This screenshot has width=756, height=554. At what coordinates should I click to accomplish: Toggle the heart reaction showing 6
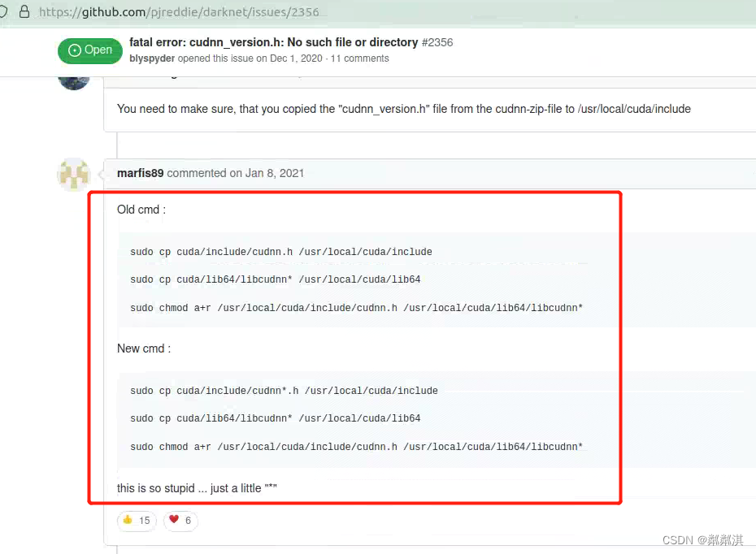(180, 521)
